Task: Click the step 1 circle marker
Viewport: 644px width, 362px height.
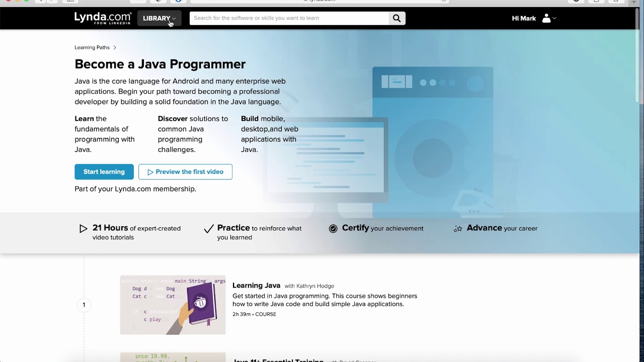Action: tap(84, 305)
